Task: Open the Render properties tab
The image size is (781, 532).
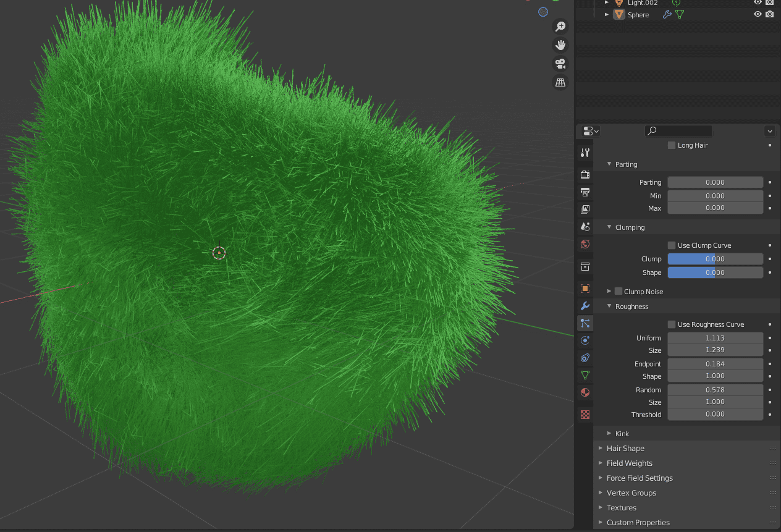Action: point(585,174)
